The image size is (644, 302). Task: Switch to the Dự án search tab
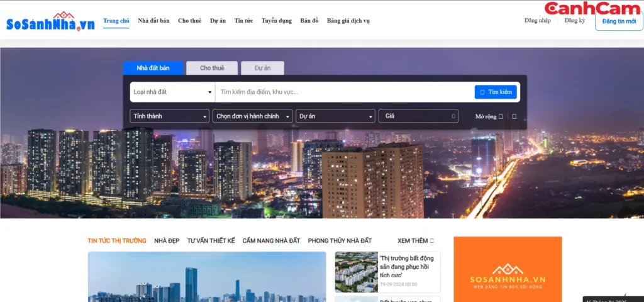pyautogui.click(x=262, y=68)
